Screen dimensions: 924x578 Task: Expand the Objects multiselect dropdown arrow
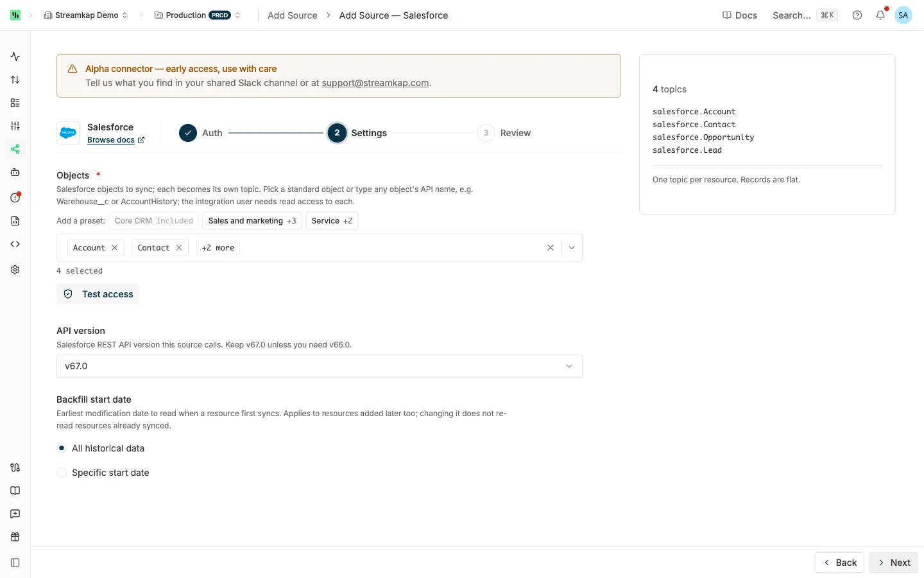[x=572, y=248]
